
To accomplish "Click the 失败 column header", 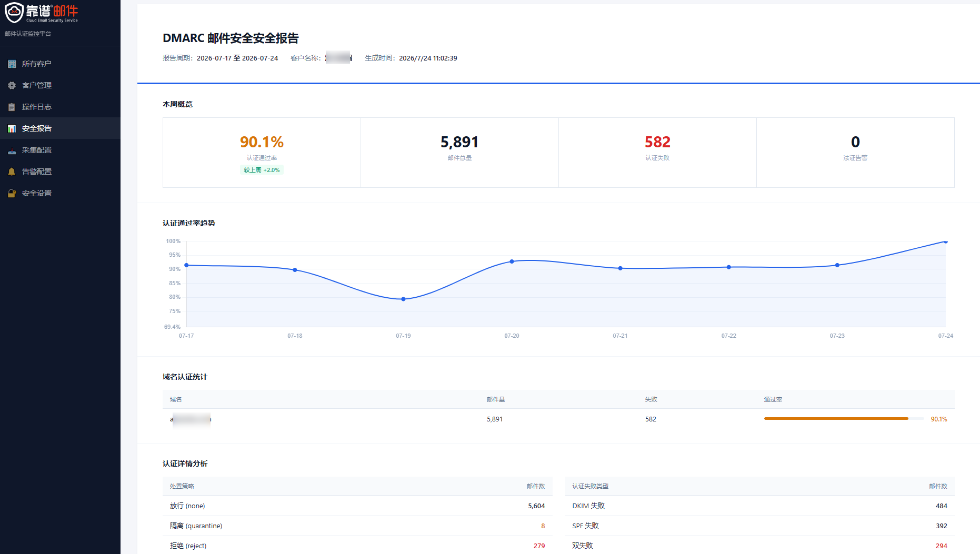I will coord(651,399).
